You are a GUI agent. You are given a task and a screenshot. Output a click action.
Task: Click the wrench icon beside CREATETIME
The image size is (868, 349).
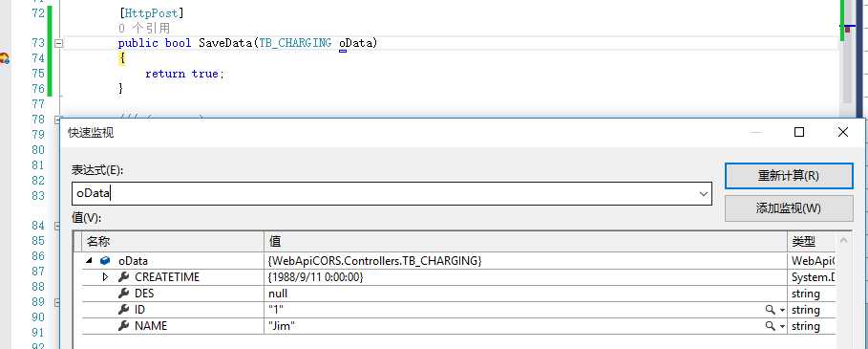coord(123,277)
